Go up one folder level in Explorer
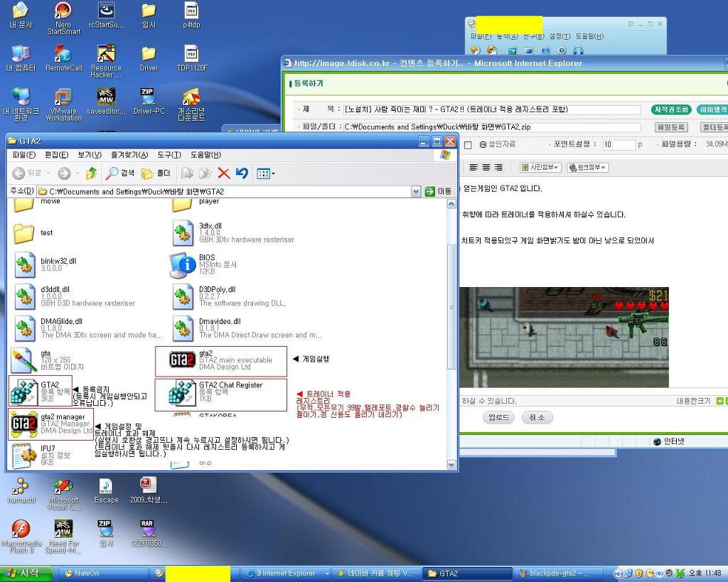The width and height of the screenshot is (728, 582). coord(92,173)
